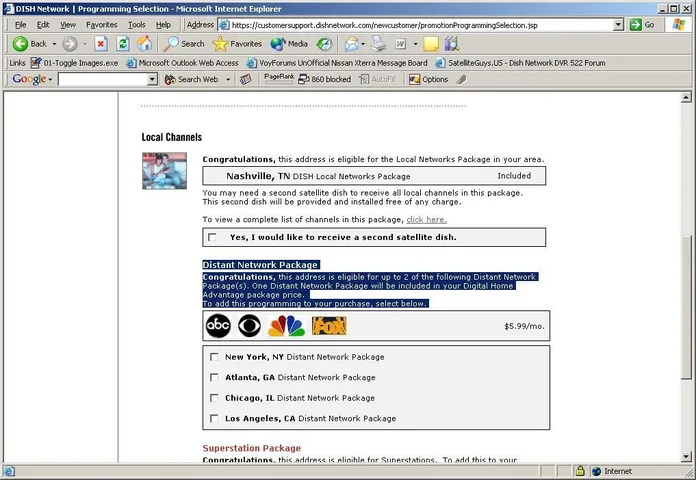The image size is (696, 480).
Task: Open the Edit menu
Action: coord(43,25)
